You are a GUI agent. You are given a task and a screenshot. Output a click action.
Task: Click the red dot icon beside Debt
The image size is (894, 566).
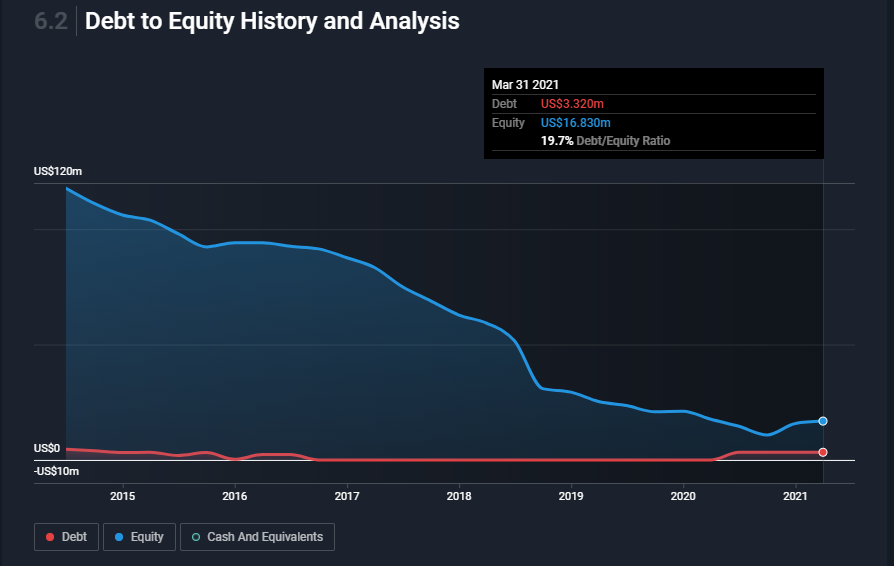[51, 537]
